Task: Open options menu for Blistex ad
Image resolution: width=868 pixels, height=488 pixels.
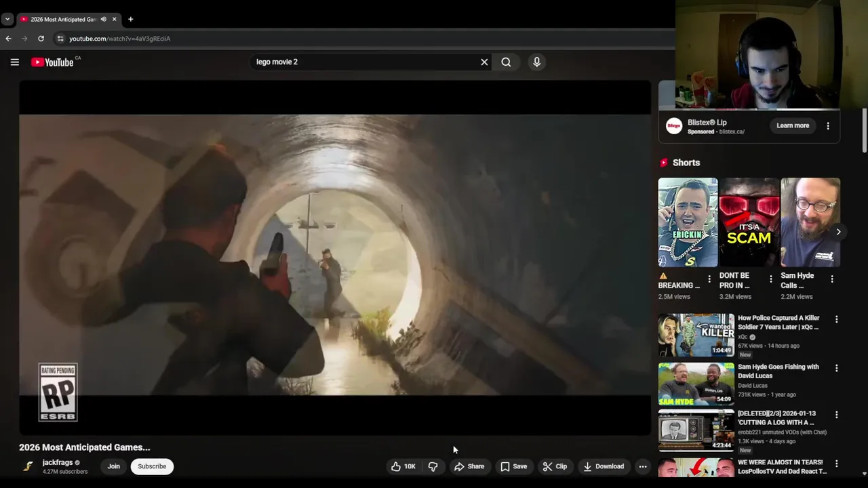Action: 827,125
